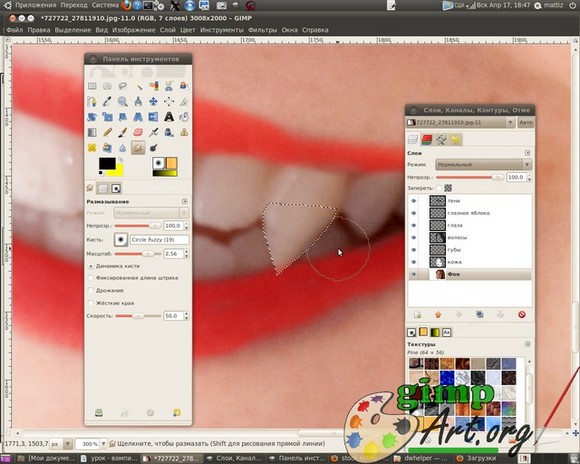Screen dimensions: 580x464
Task: Duplicate the selected layer
Action: tap(480, 315)
